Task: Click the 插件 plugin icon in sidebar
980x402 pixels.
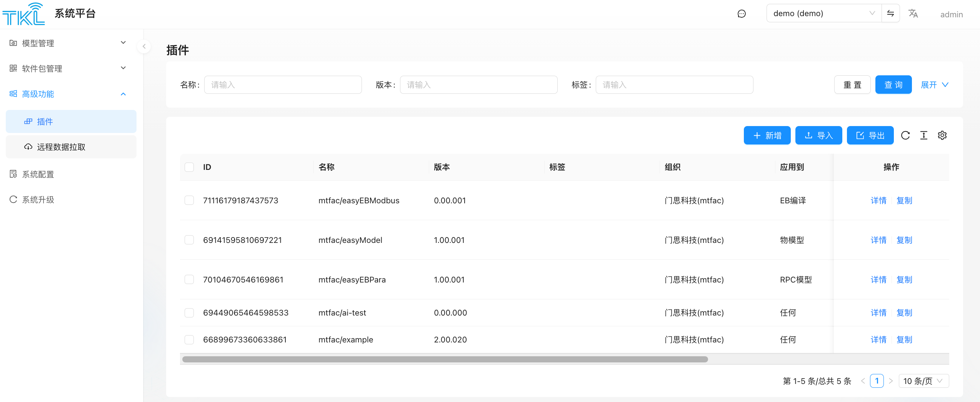Action: [28, 121]
